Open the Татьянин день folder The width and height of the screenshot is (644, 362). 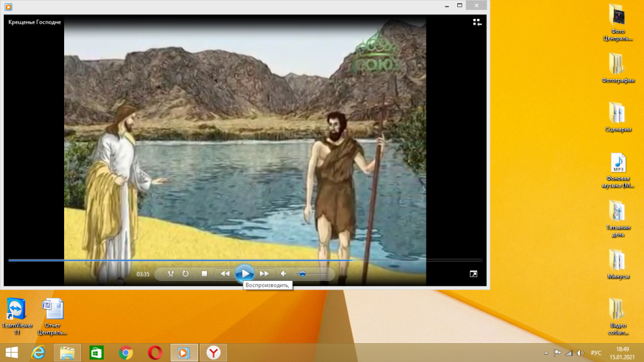[x=618, y=219]
